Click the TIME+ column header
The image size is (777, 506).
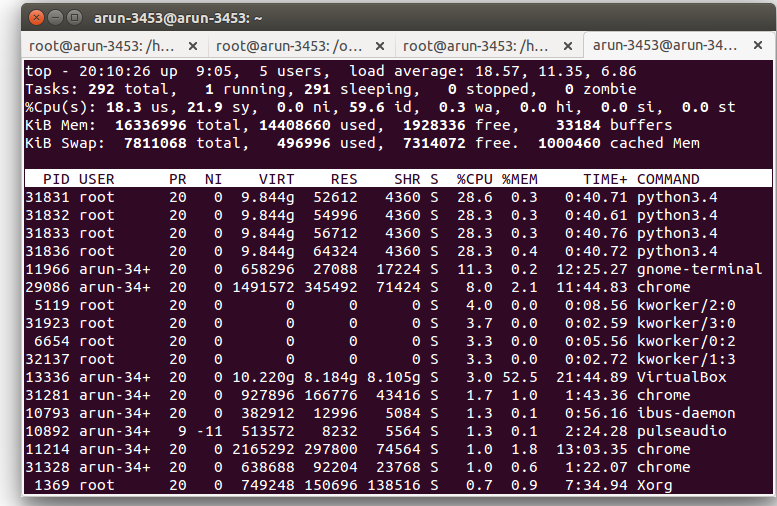click(x=605, y=179)
